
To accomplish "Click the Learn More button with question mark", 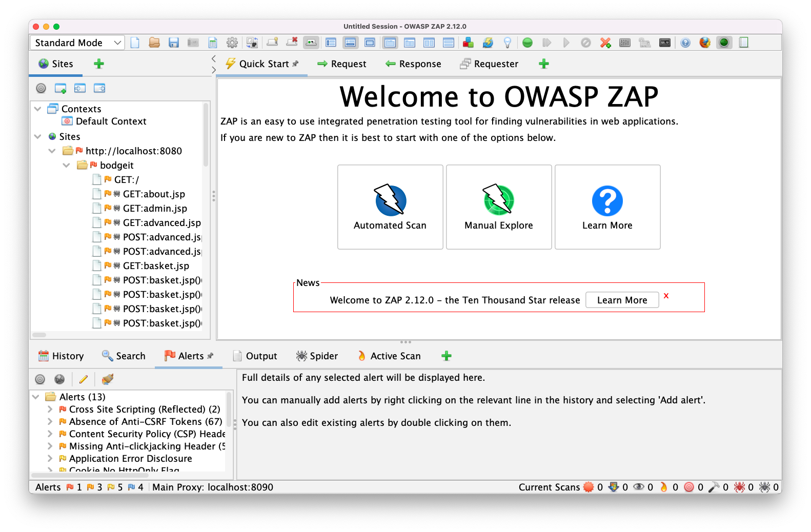I will pos(607,207).
